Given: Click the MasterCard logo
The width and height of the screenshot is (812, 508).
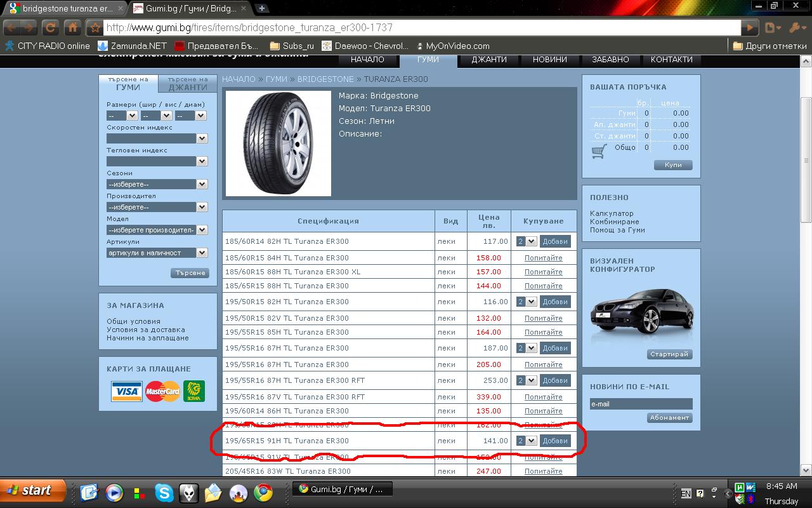Looking at the screenshot, I should tap(162, 391).
